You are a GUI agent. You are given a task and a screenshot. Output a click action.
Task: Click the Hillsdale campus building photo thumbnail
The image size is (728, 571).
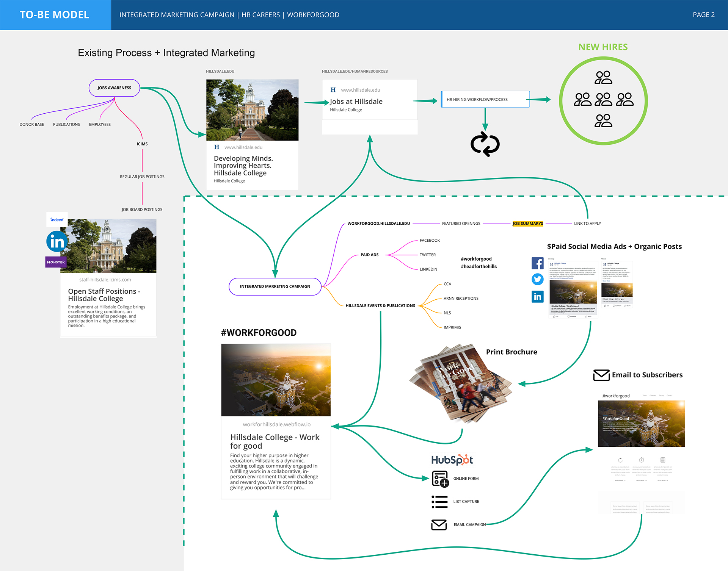252,110
